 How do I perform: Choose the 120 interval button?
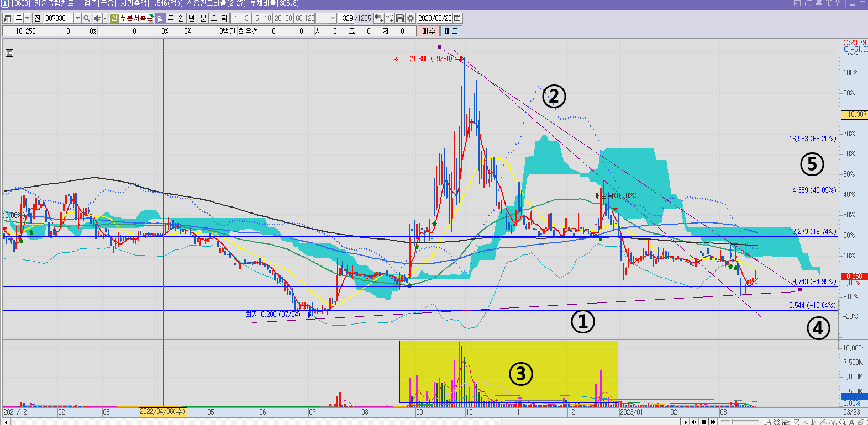tap(309, 18)
